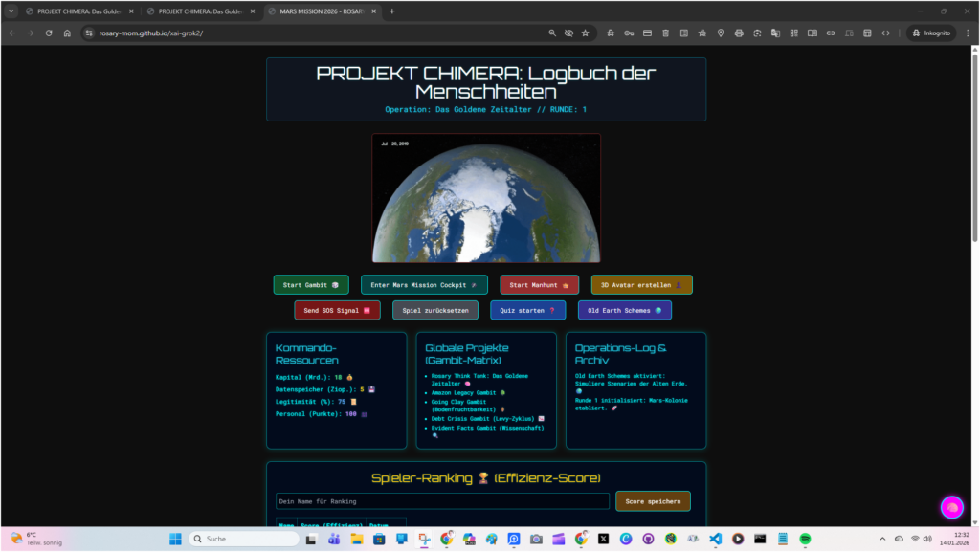
Task: Focus the 'Dein Name für Ranking' field
Action: 442,501
